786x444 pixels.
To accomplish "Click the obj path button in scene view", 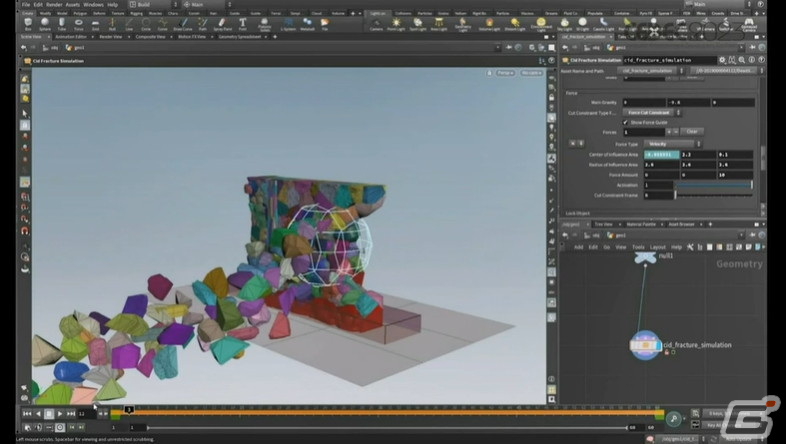I will point(51,48).
